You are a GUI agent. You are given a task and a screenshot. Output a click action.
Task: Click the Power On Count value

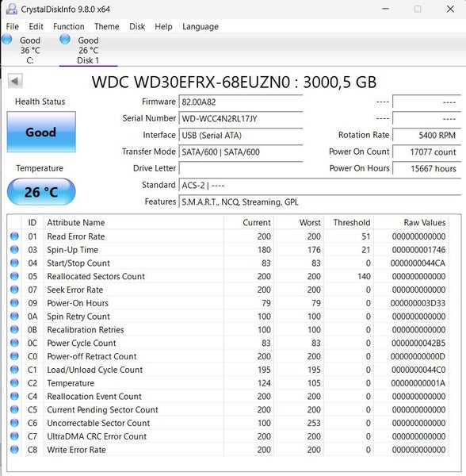pos(427,152)
